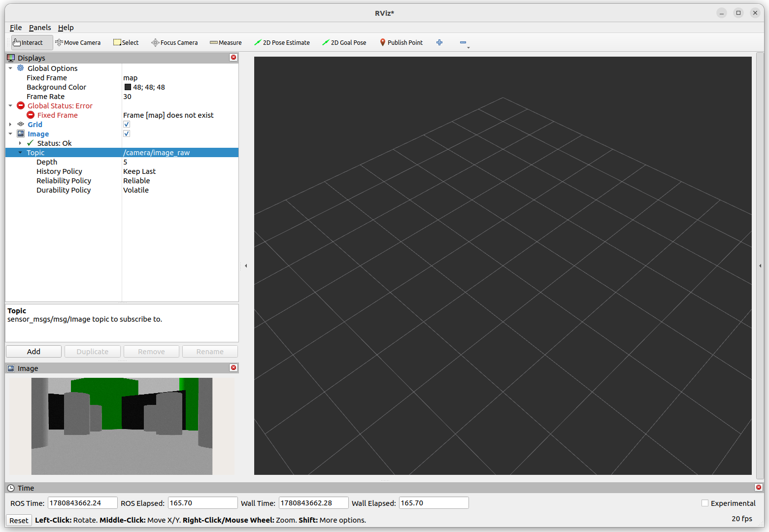The width and height of the screenshot is (769, 532).
Task: Close the Time panel
Action: click(759, 488)
